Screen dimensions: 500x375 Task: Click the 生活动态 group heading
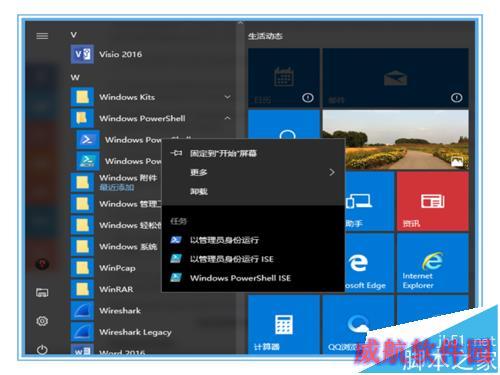click(x=265, y=36)
